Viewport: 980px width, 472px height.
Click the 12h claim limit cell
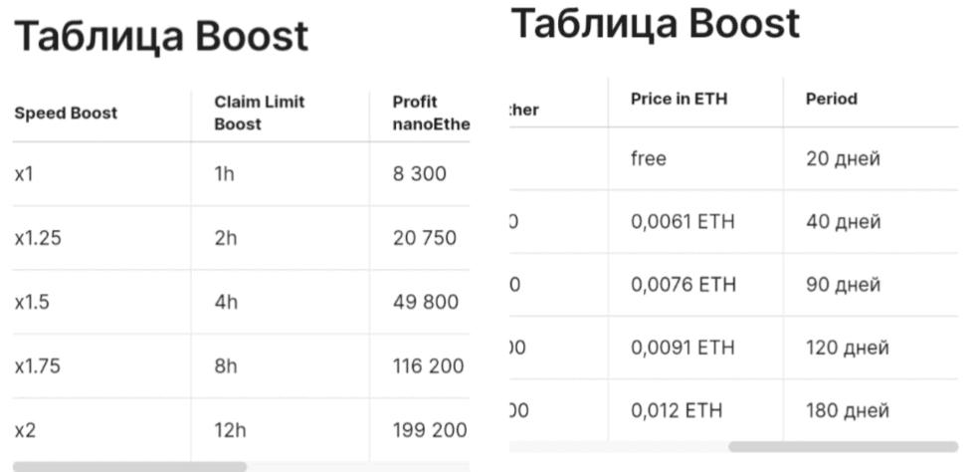tap(229, 430)
